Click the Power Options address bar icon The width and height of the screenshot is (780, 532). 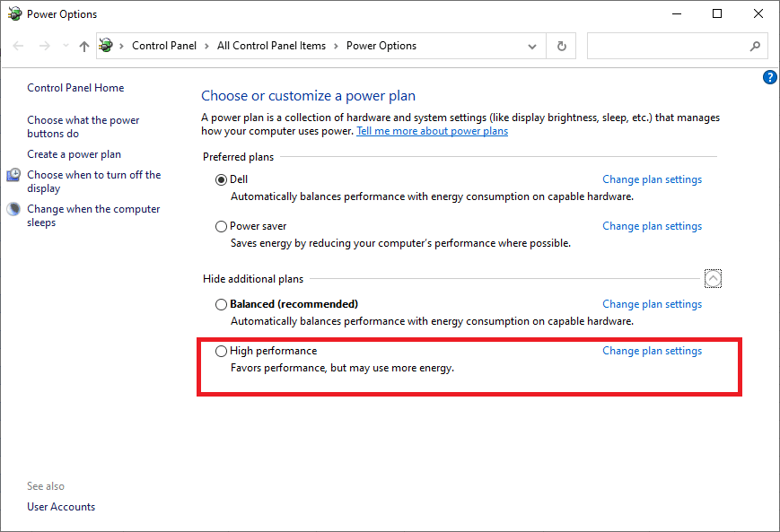[x=107, y=46]
